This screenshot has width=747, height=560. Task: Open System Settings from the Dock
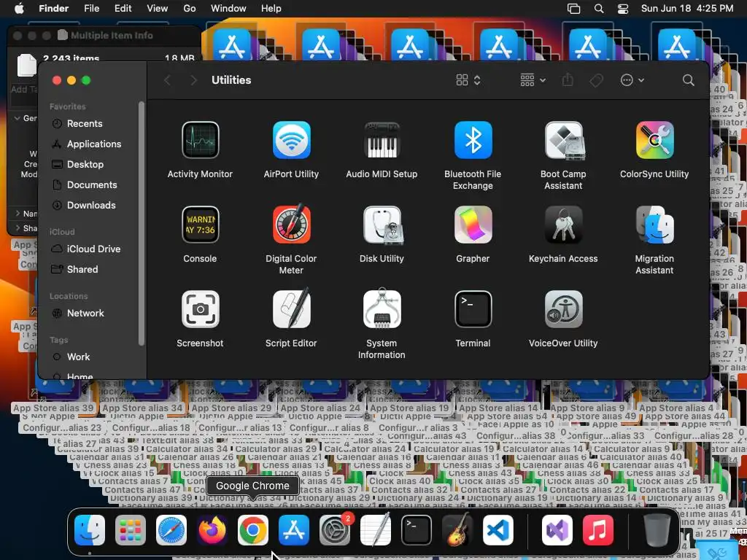click(334, 530)
